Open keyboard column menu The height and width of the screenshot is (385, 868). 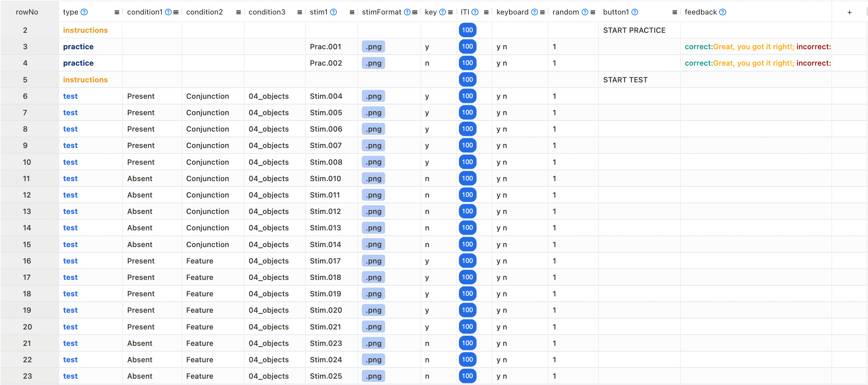542,13
